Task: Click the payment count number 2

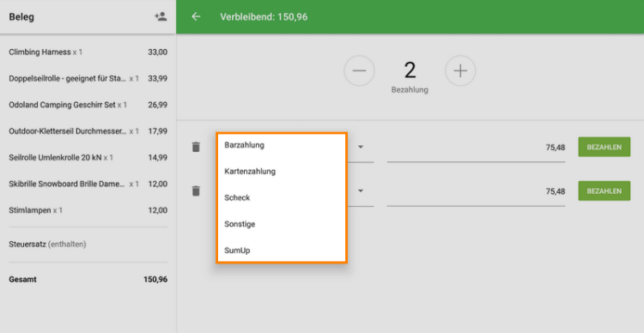Action: (410, 70)
